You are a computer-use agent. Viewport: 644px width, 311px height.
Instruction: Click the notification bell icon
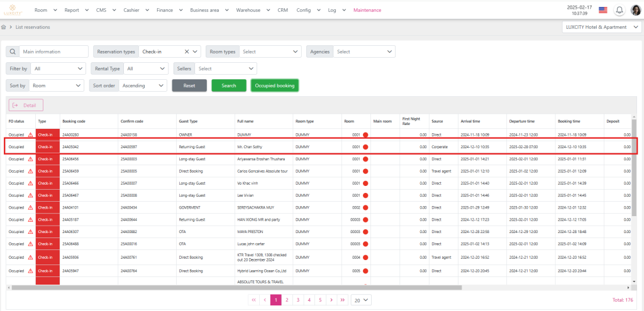pyautogui.click(x=619, y=10)
